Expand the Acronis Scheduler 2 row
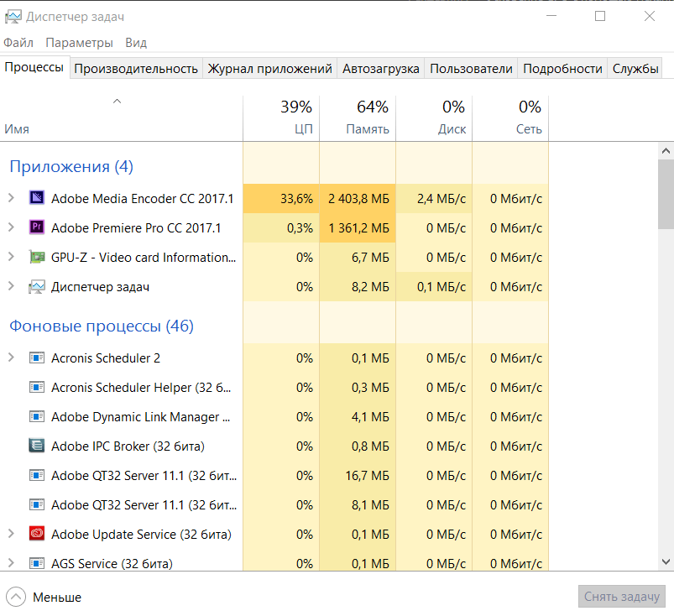Screen dimensions: 674x616 [12, 358]
